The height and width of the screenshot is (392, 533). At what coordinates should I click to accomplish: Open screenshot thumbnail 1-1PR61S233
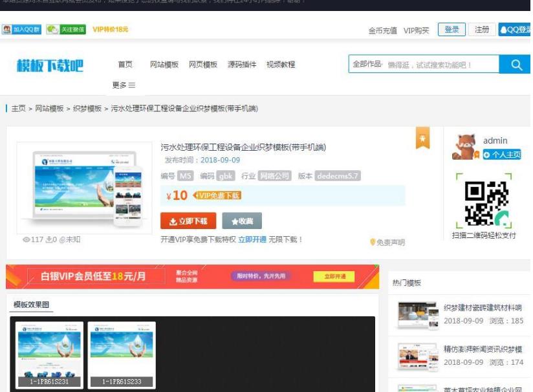tap(122, 355)
